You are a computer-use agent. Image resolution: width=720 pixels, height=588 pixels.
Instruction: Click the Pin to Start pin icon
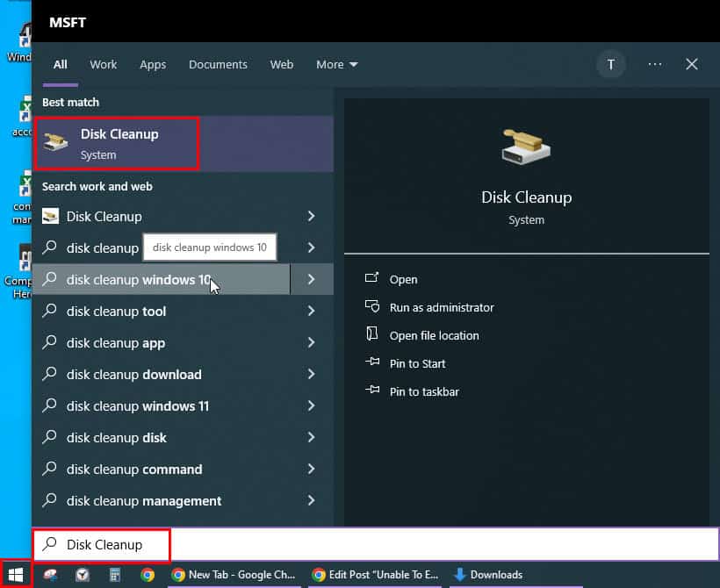pos(372,362)
